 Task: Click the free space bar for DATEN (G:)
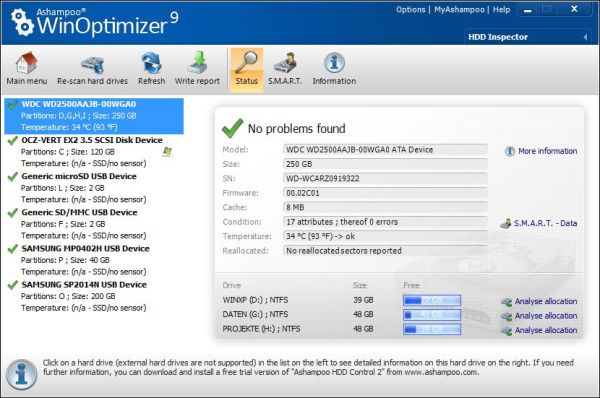pos(432,315)
